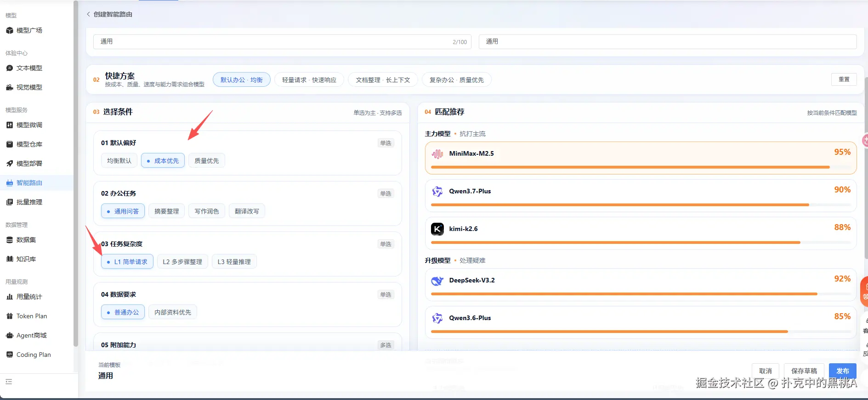
Task: Select 摘要整理 office task option
Action: click(167, 211)
